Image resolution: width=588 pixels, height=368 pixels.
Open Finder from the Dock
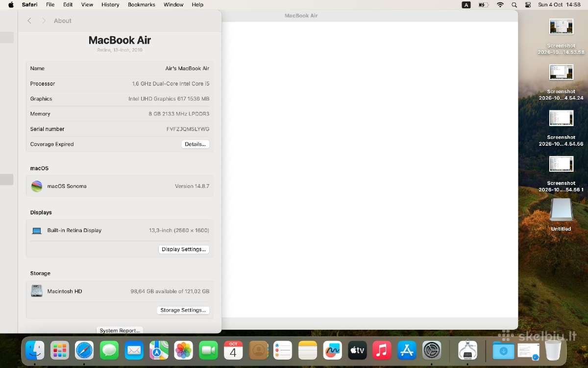pyautogui.click(x=35, y=350)
